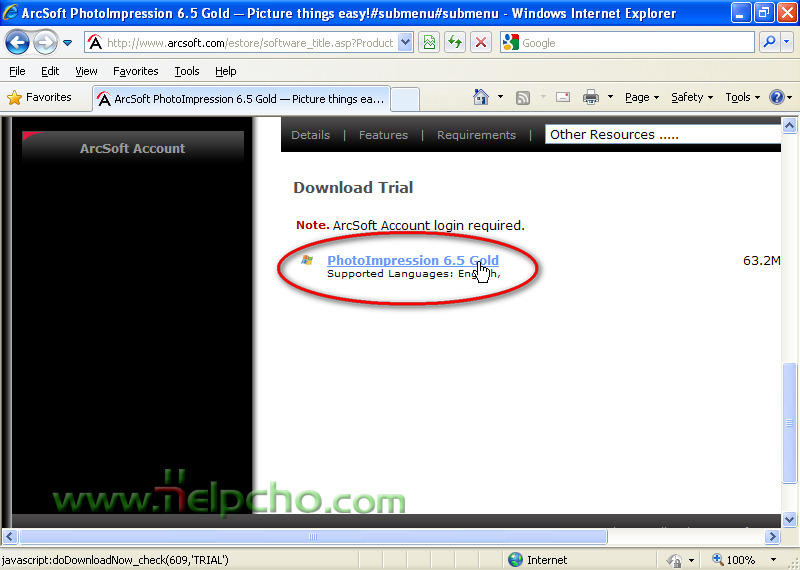
Task: Click the blue Help question mark icon
Action: 777,97
